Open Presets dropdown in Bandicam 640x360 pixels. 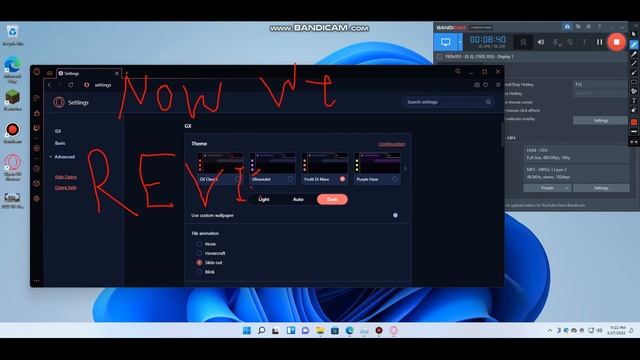547,188
